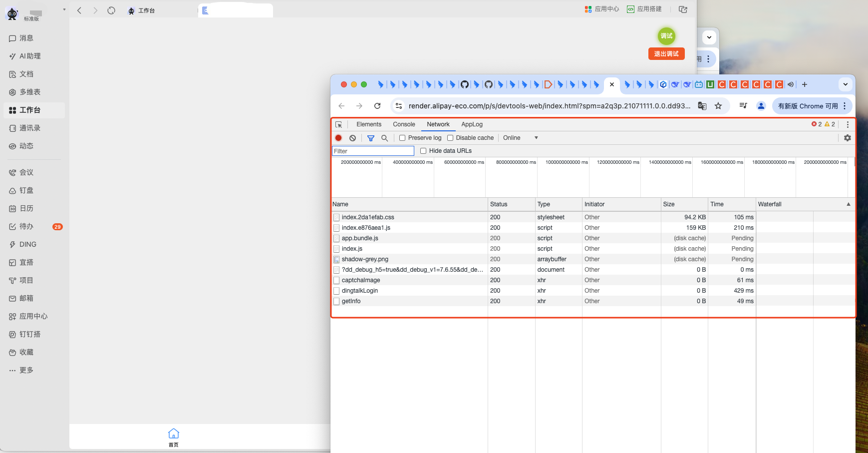The width and height of the screenshot is (868, 453).
Task: Toggle the network filter funnel icon
Action: tap(371, 138)
